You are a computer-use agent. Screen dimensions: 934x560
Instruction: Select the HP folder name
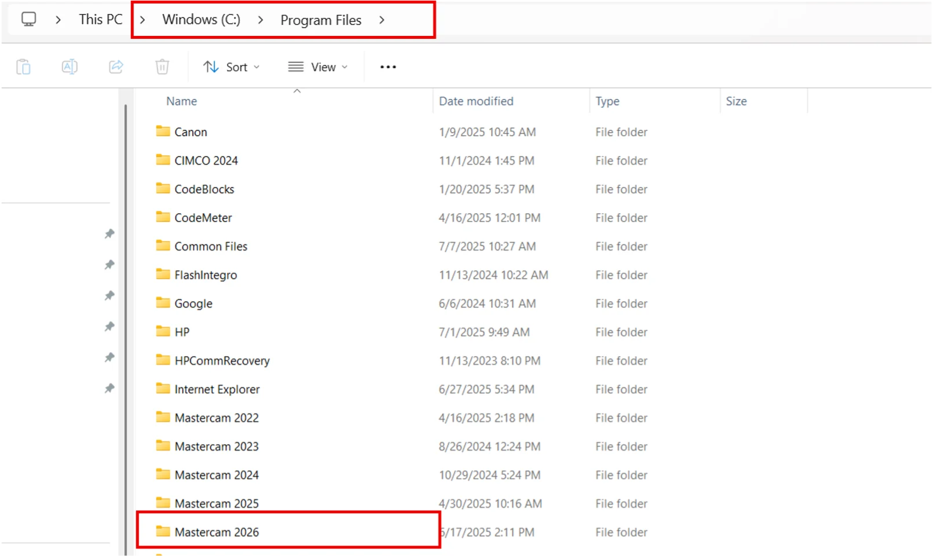tap(182, 332)
